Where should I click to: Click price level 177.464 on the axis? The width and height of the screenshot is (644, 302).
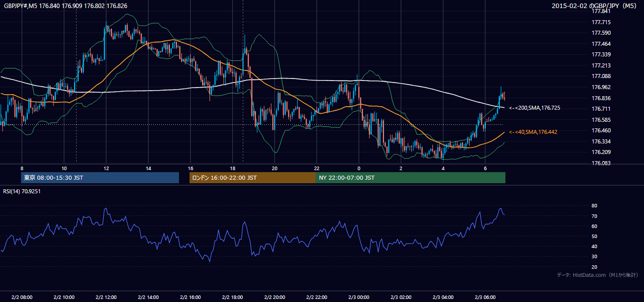click(x=601, y=44)
